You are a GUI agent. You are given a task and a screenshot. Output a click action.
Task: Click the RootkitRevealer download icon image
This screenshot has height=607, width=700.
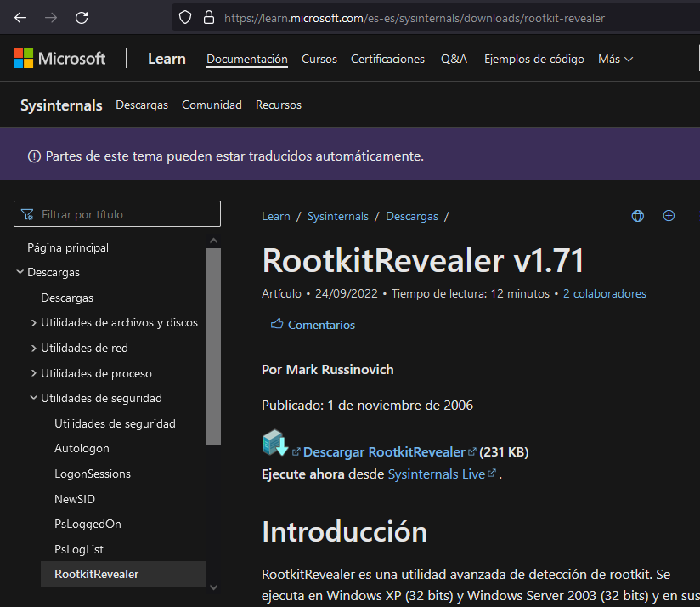tap(275, 445)
